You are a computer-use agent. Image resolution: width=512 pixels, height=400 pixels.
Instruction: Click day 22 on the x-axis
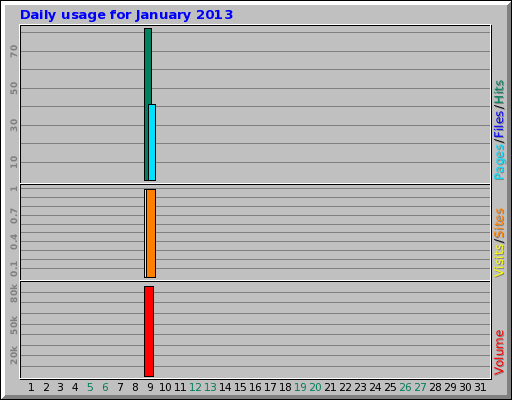coord(345,387)
